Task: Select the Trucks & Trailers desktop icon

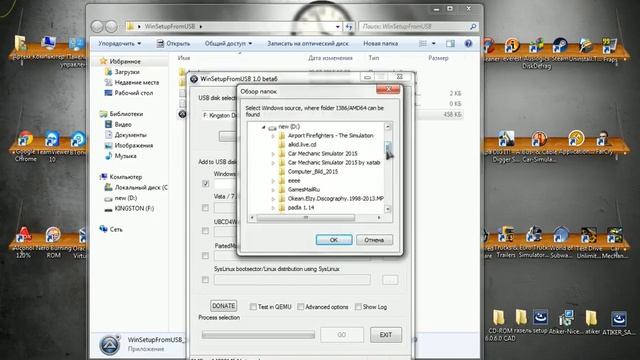Action: [x=506, y=242]
